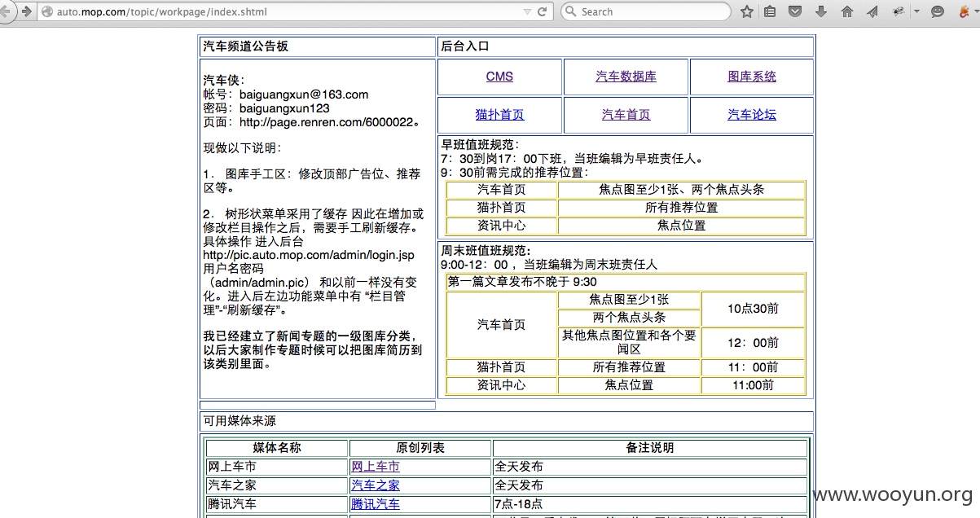The image size is (980, 518).
Task: Select the password text baiguangxun123
Action: (x=284, y=108)
